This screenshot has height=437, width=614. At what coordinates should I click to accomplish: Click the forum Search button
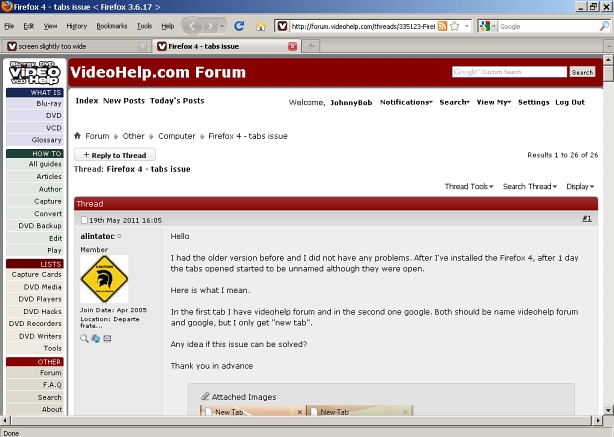click(x=582, y=72)
